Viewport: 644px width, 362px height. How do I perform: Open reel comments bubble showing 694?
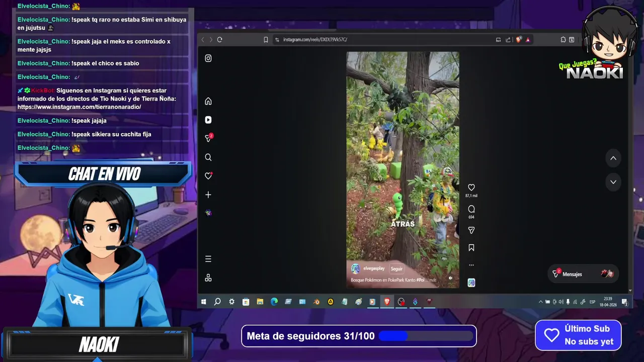(471, 209)
